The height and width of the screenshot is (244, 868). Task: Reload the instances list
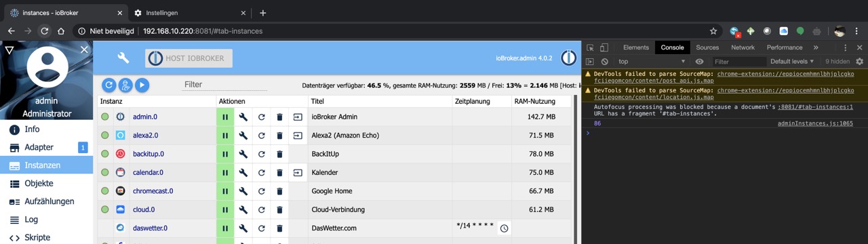[108, 85]
